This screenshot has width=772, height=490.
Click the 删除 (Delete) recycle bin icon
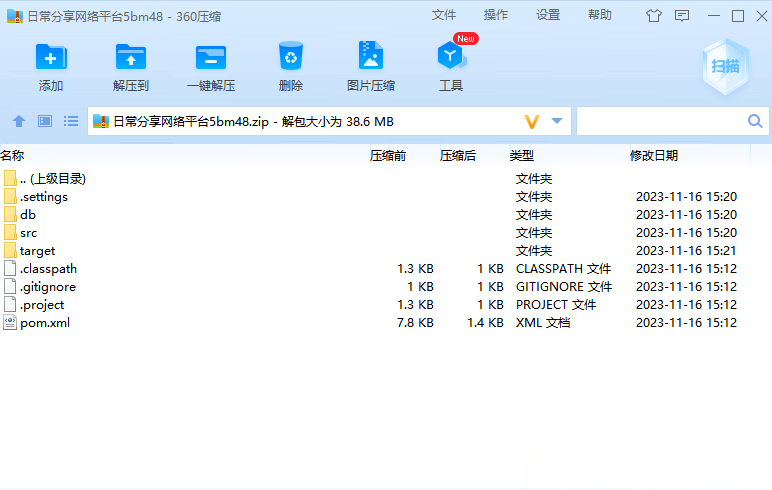click(291, 56)
